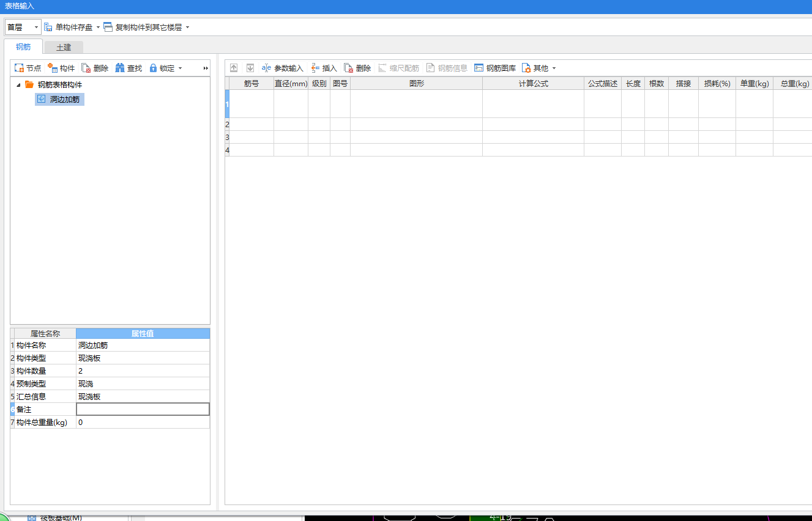Open the 其他 menu

click(538, 68)
